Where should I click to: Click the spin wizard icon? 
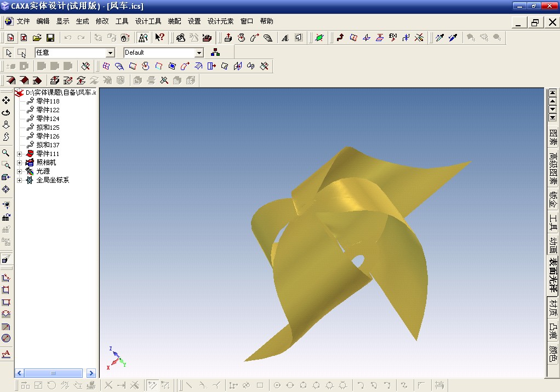click(242, 37)
